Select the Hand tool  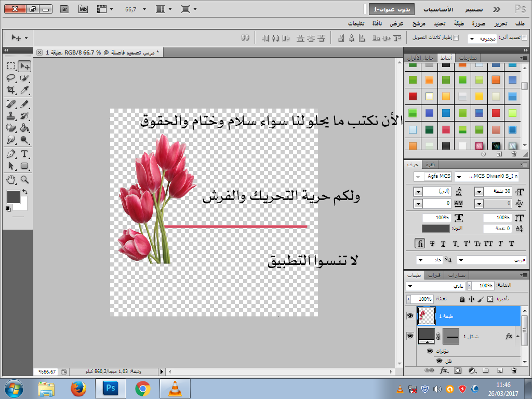click(11, 179)
